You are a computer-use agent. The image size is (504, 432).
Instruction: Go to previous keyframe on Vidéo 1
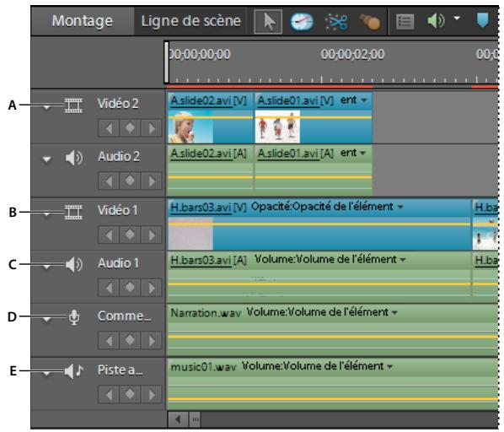[109, 235]
